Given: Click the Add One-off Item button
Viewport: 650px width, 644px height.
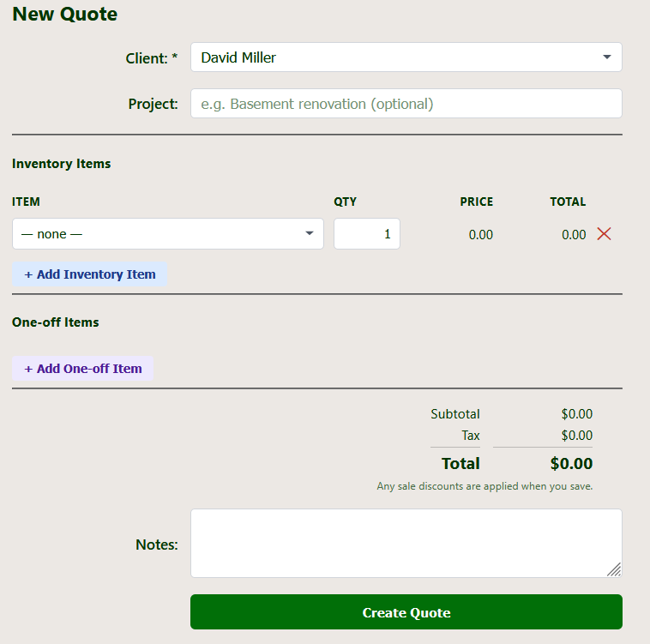Looking at the screenshot, I should coord(83,369).
